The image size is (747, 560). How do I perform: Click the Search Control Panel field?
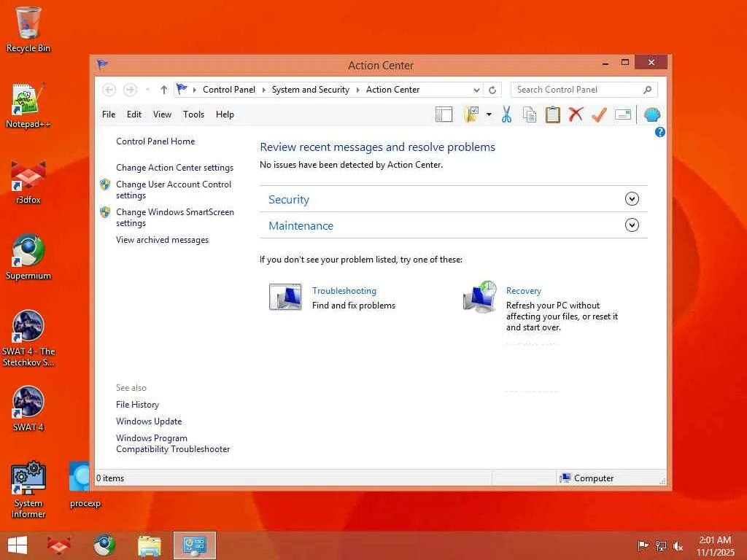point(584,90)
